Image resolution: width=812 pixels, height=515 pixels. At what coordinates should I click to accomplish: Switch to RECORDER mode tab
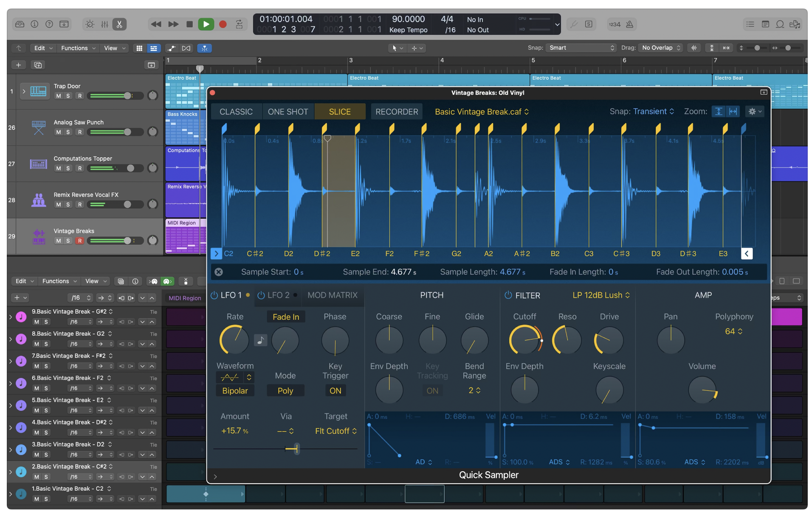coord(397,111)
